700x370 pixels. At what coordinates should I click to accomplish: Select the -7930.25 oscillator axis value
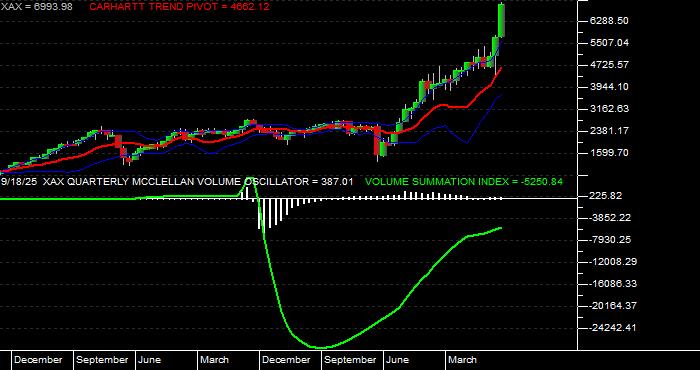coord(609,240)
